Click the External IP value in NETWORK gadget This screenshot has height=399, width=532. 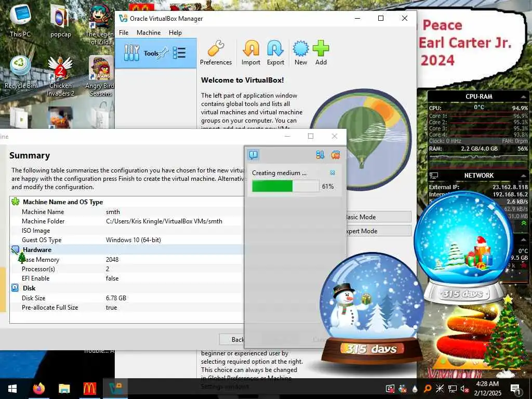coord(510,187)
